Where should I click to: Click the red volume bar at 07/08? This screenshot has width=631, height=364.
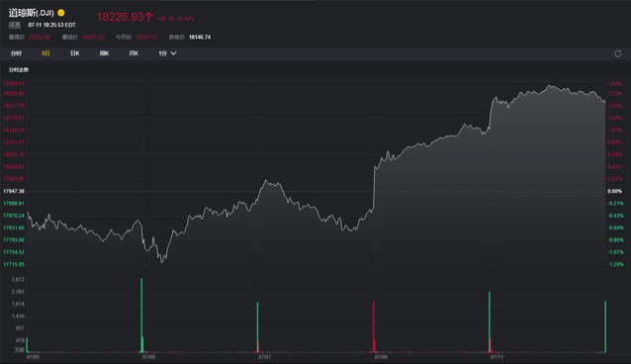(374, 327)
